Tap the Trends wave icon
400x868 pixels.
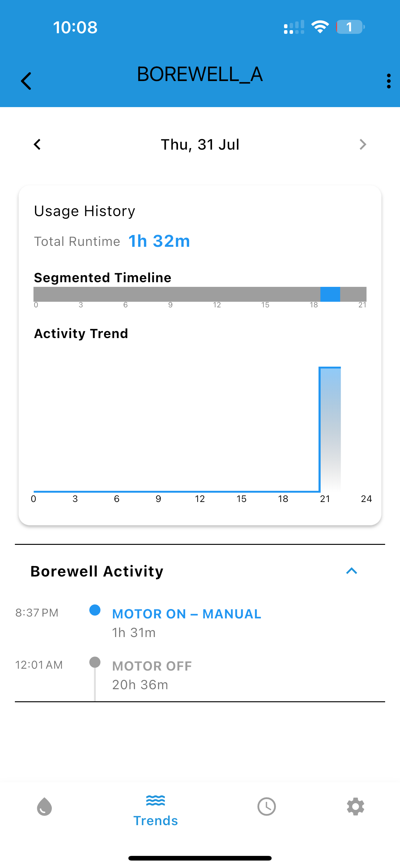[156, 800]
